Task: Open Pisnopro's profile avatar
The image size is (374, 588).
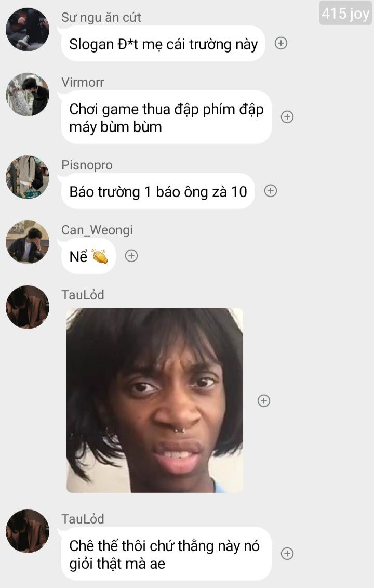Action: click(x=28, y=177)
